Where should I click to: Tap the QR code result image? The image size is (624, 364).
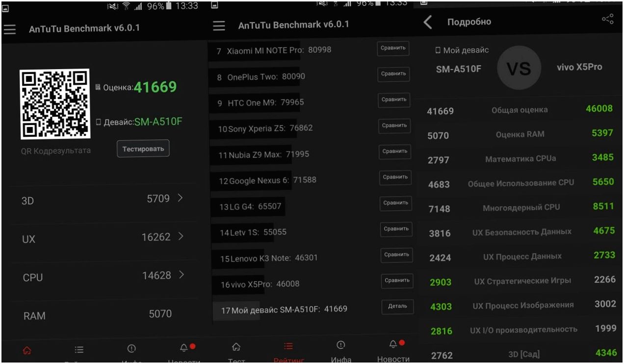tap(55, 104)
